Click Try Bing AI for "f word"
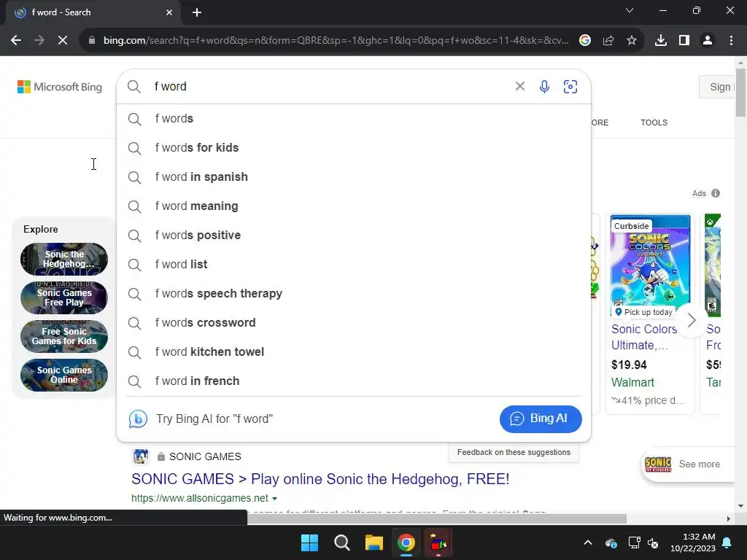 pos(214,419)
